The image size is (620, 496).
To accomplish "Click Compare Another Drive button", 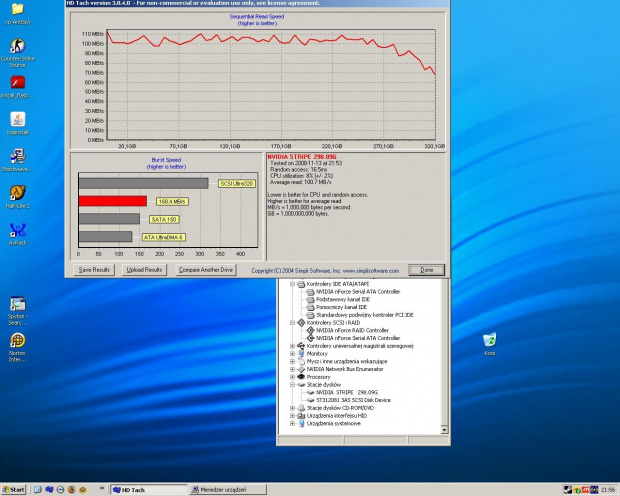I will tap(206, 270).
